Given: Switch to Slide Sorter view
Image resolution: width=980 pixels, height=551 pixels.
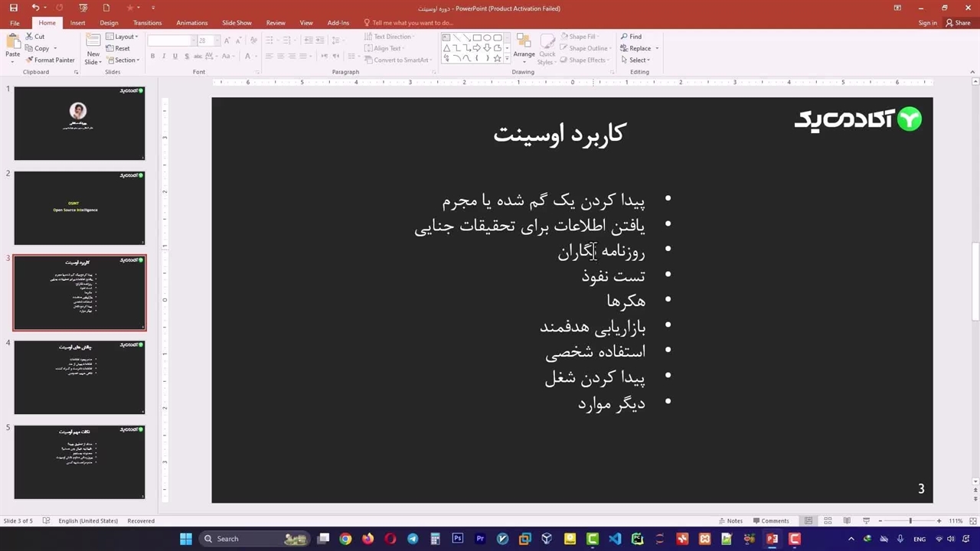Looking at the screenshot, I should [x=828, y=521].
